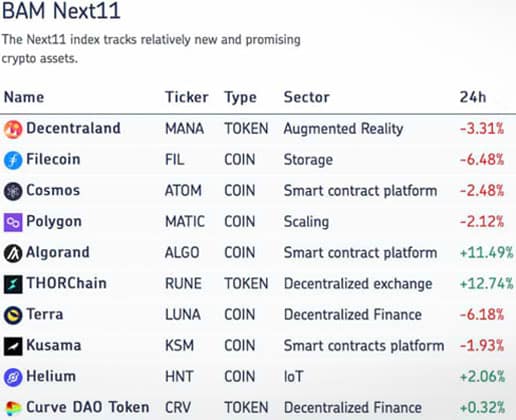Click the Kusama bird logo icon

(13, 346)
